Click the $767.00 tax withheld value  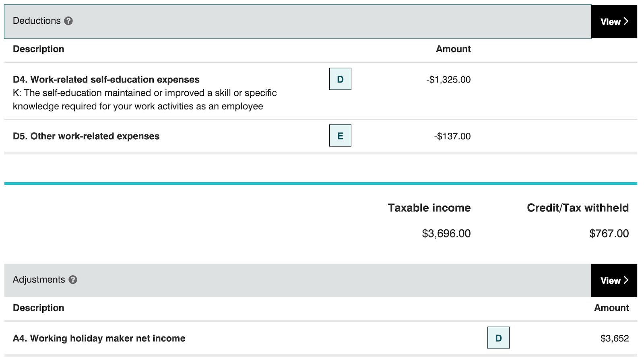(609, 233)
